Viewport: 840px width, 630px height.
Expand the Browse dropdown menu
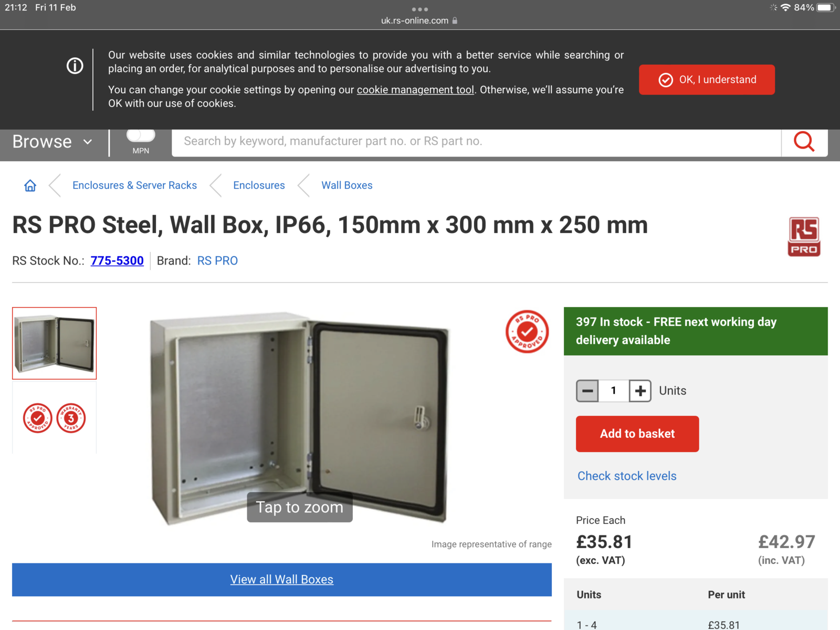(x=52, y=142)
